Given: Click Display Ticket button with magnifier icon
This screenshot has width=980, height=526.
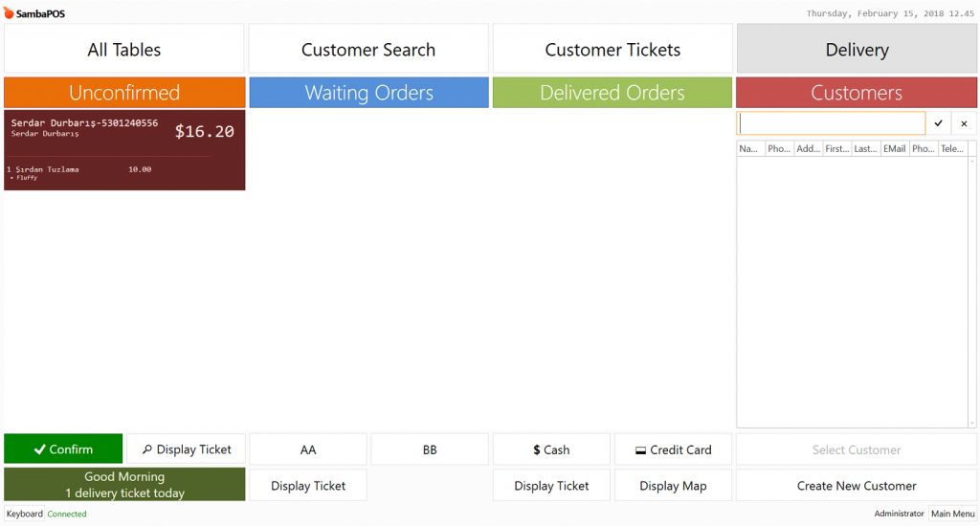Looking at the screenshot, I should 186,449.
